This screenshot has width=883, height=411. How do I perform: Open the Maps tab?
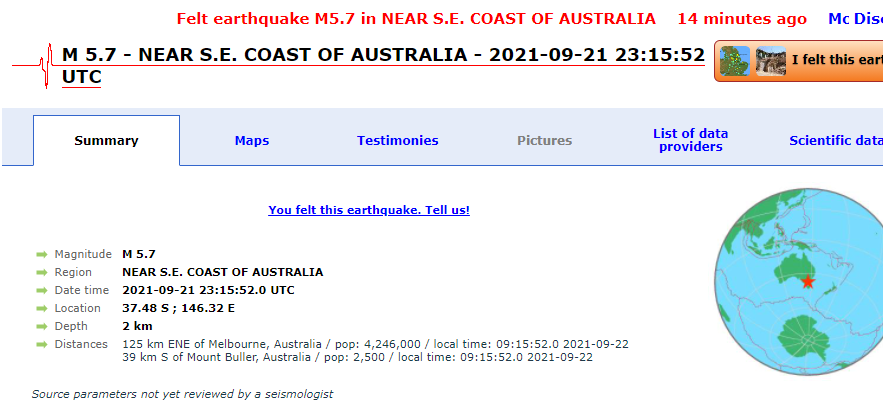(x=252, y=141)
